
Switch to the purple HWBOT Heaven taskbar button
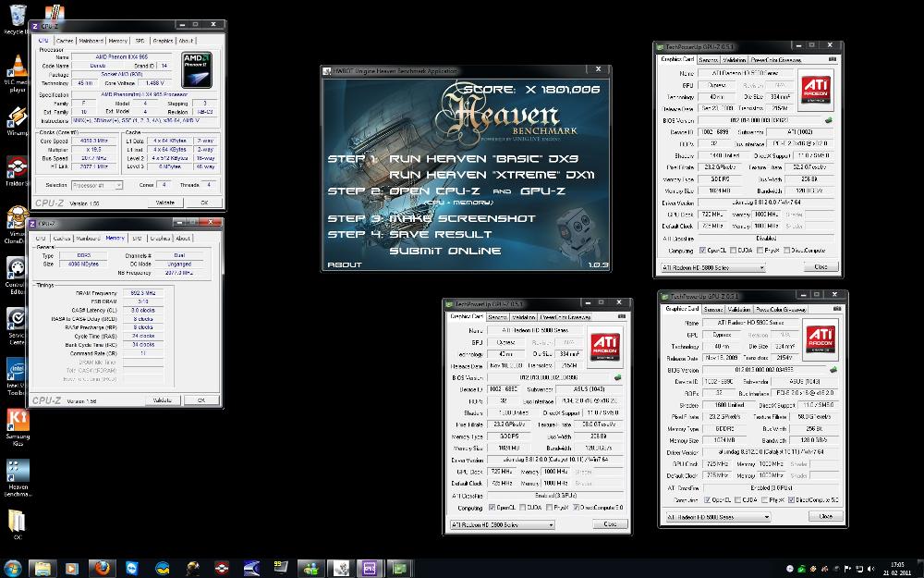pos(370,569)
